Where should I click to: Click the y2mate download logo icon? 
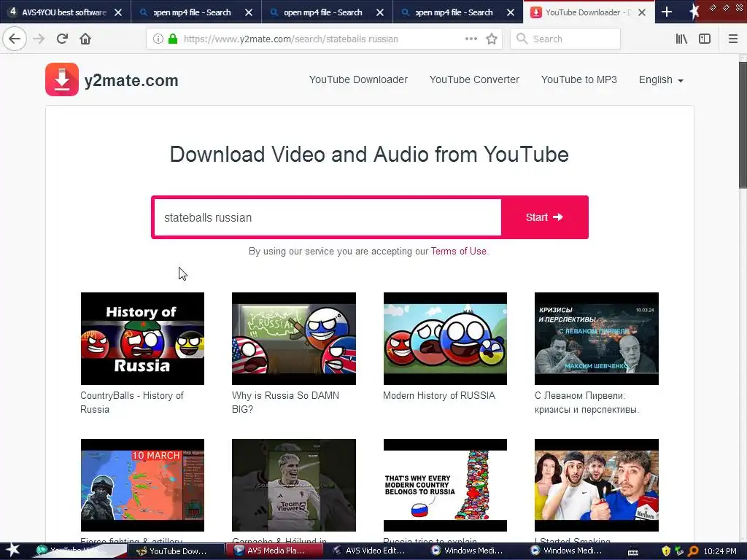click(x=62, y=79)
